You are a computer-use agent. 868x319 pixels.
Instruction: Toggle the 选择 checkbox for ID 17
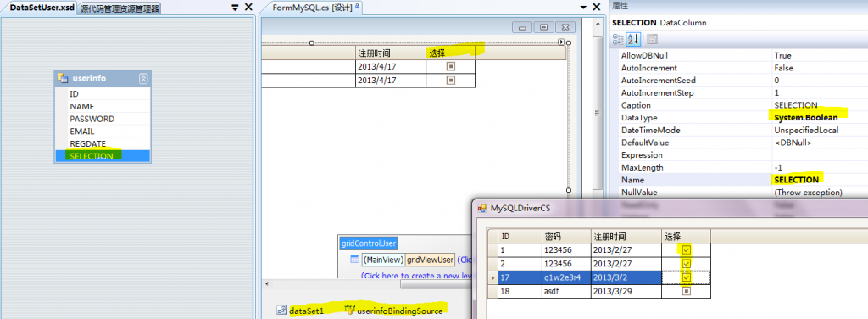(x=687, y=277)
